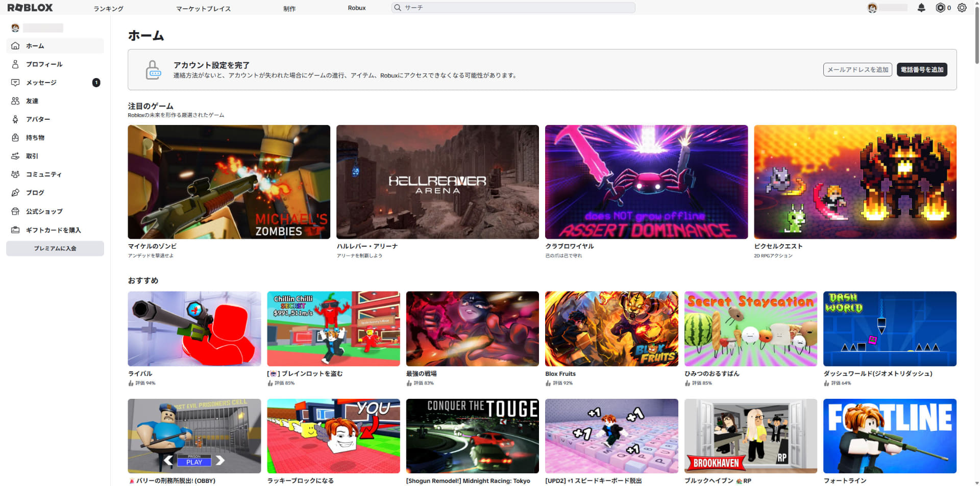Click header avatar profile picture
Image resolution: width=980 pixels, height=486 pixels.
[x=872, y=8]
